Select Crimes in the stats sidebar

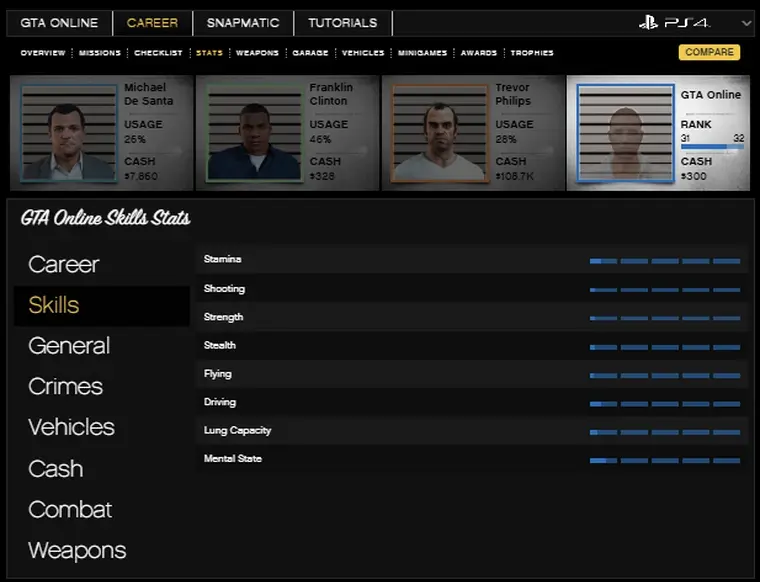click(66, 387)
